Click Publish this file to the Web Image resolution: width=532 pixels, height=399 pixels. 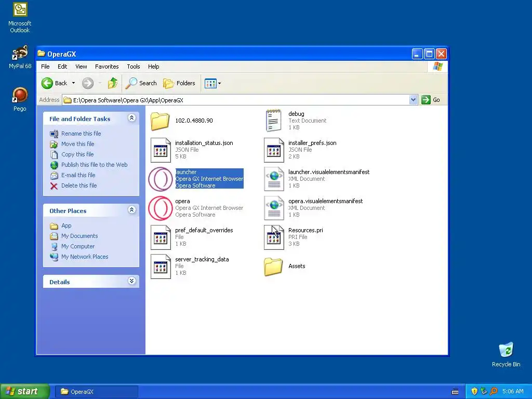[x=95, y=165]
